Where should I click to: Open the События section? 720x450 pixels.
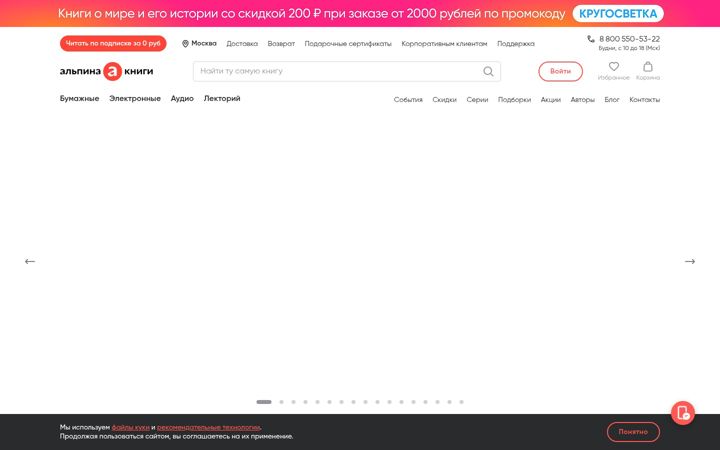pyautogui.click(x=408, y=100)
